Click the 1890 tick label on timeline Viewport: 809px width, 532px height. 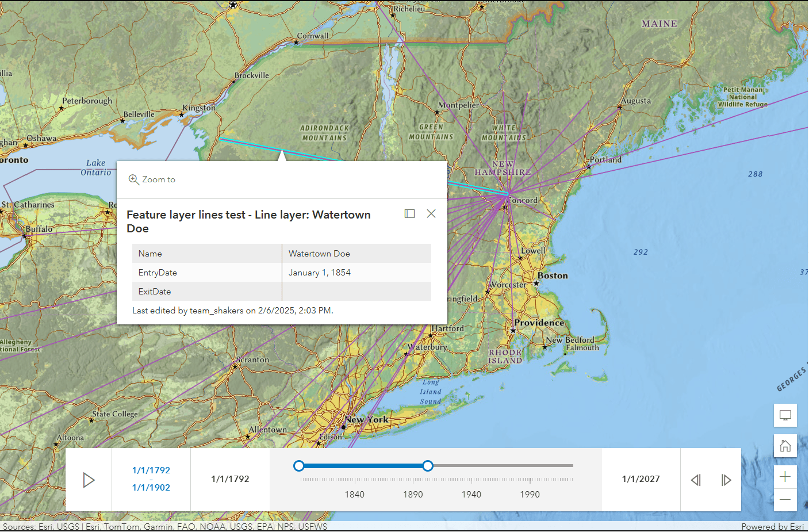pyautogui.click(x=413, y=494)
